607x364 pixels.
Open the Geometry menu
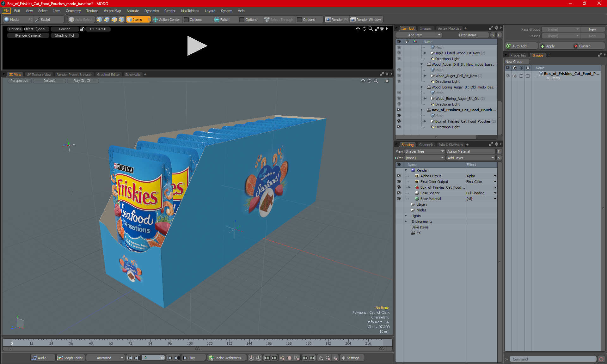pos(73,11)
